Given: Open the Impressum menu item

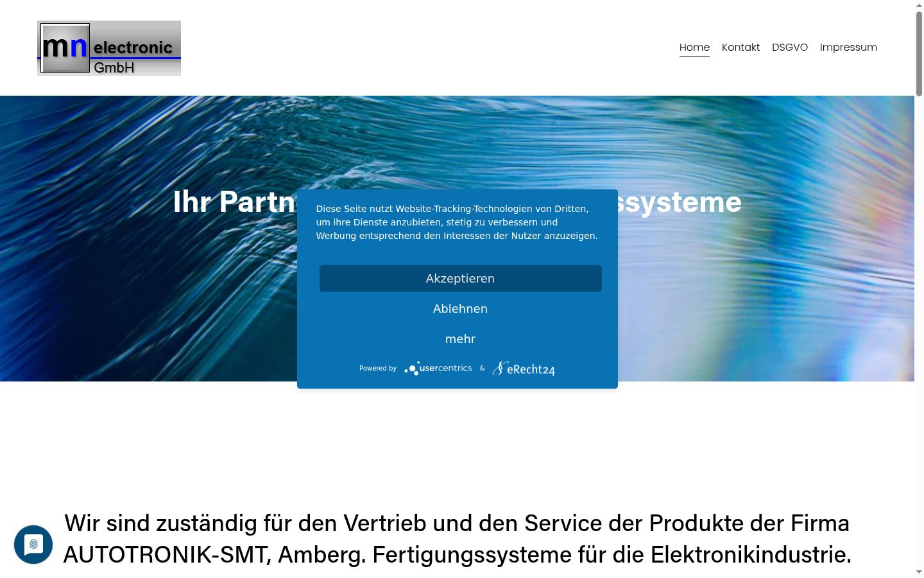Looking at the screenshot, I should point(848,47).
